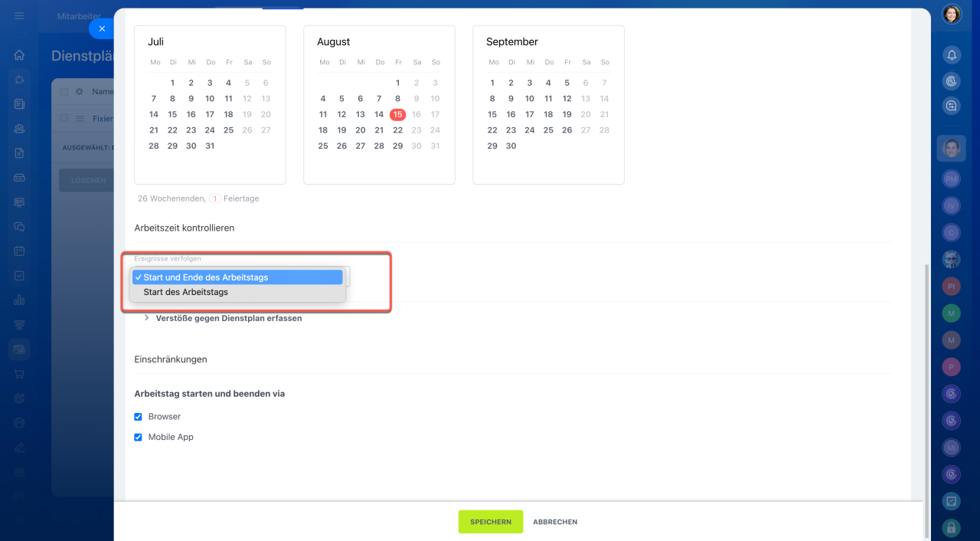The height and width of the screenshot is (541, 980).
Task: Click the row menu icon beside Fixier
Action: click(x=79, y=119)
